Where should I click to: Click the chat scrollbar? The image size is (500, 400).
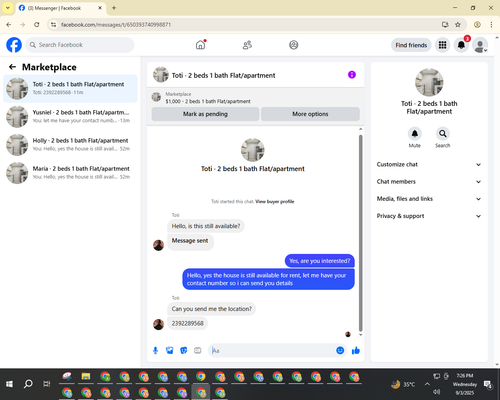[x=360, y=232]
